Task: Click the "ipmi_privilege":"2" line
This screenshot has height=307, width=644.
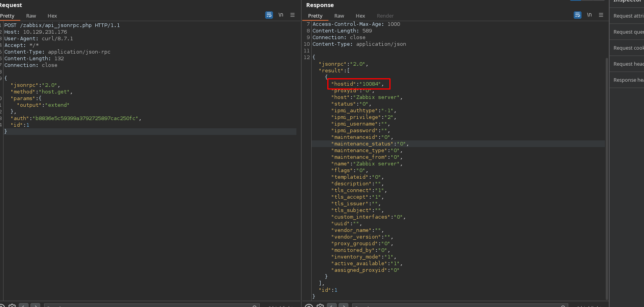Action: pyautogui.click(x=364, y=117)
